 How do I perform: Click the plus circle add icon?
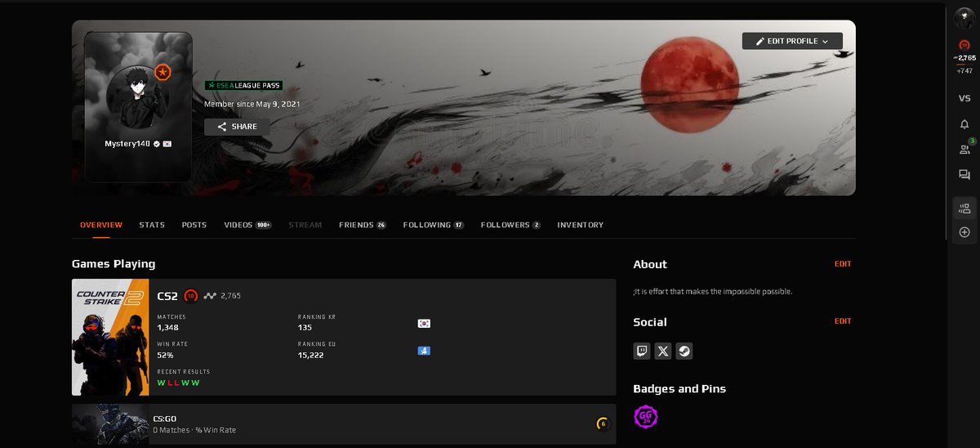click(x=964, y=232)
